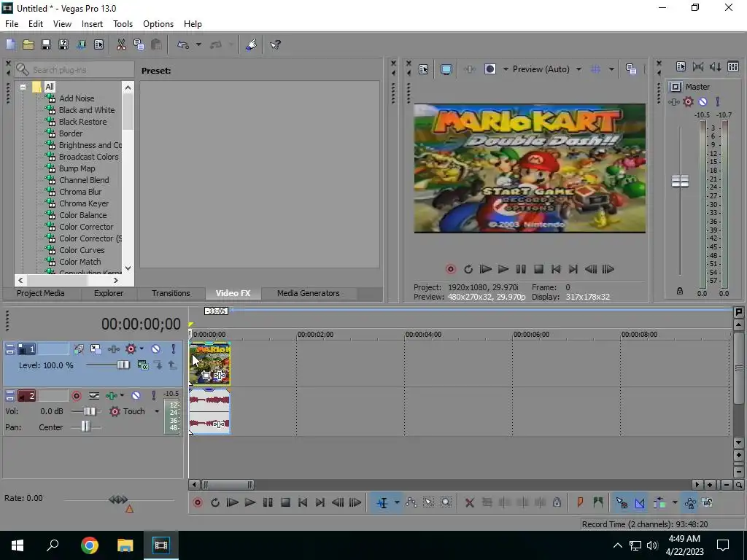Click Stop in the bottom transport bar
The image size is (747, 560).
point(285,503)
